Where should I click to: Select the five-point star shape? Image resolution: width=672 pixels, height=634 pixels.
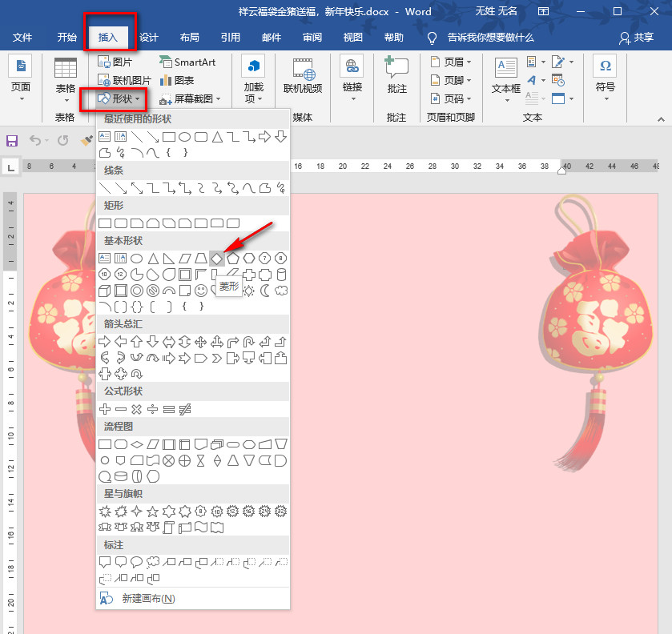click(x=152, y=511)
